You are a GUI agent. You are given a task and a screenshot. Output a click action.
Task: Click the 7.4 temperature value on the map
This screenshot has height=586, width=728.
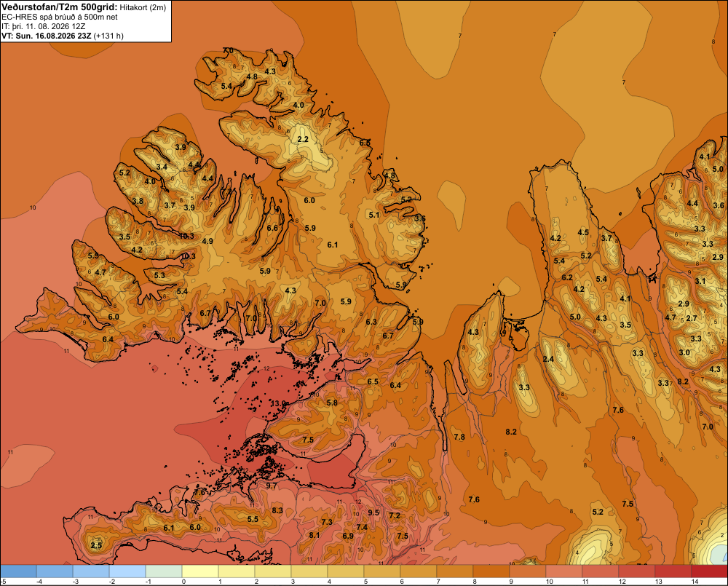point(362,527)
